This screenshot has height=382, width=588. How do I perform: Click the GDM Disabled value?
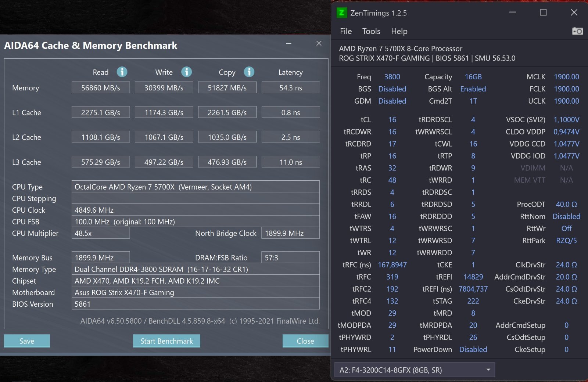point(392,101)
